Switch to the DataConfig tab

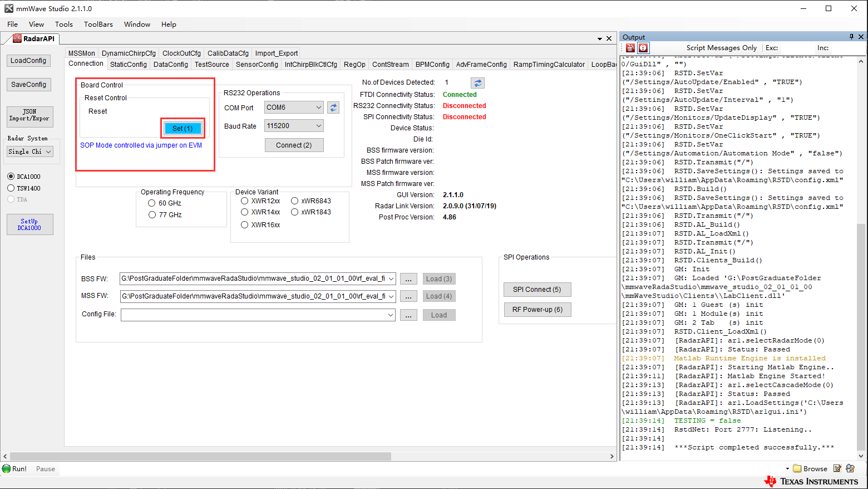[x=171, y=65]
